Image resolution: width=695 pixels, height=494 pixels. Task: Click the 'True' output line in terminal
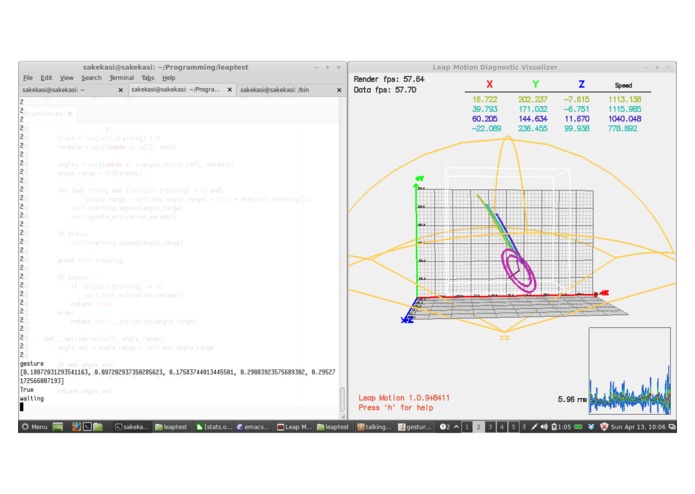[x=27, y=390]
